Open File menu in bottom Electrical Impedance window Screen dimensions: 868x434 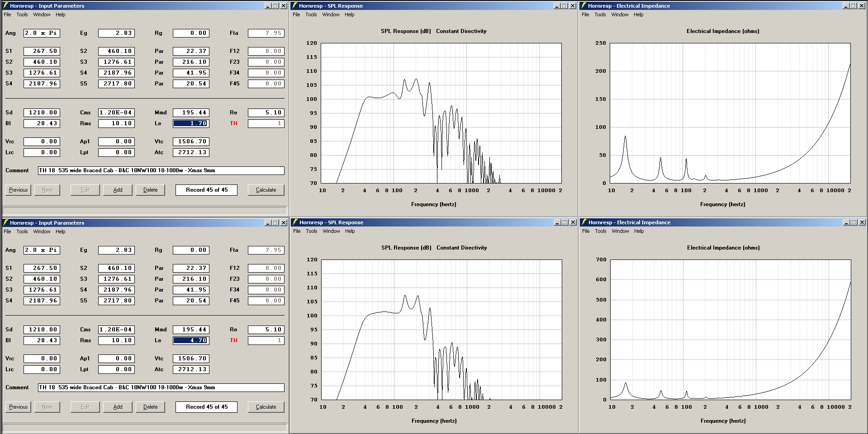(586, 231)
